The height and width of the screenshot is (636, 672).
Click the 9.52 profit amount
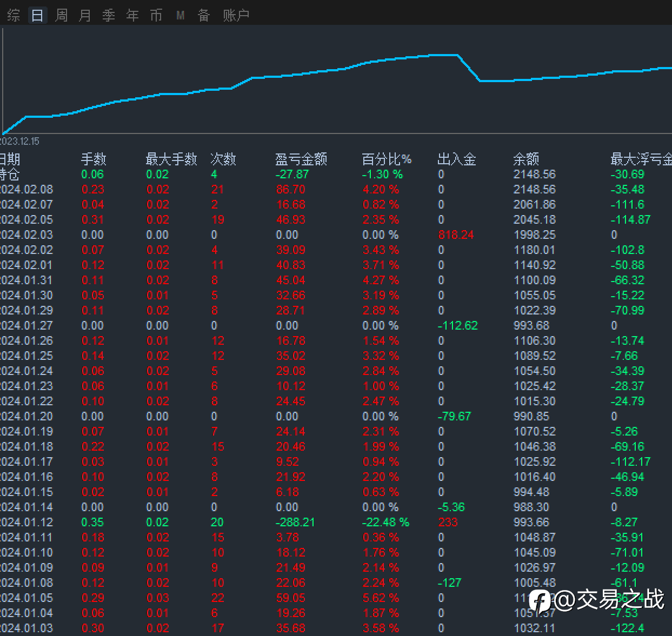click(x=287, y=462)
